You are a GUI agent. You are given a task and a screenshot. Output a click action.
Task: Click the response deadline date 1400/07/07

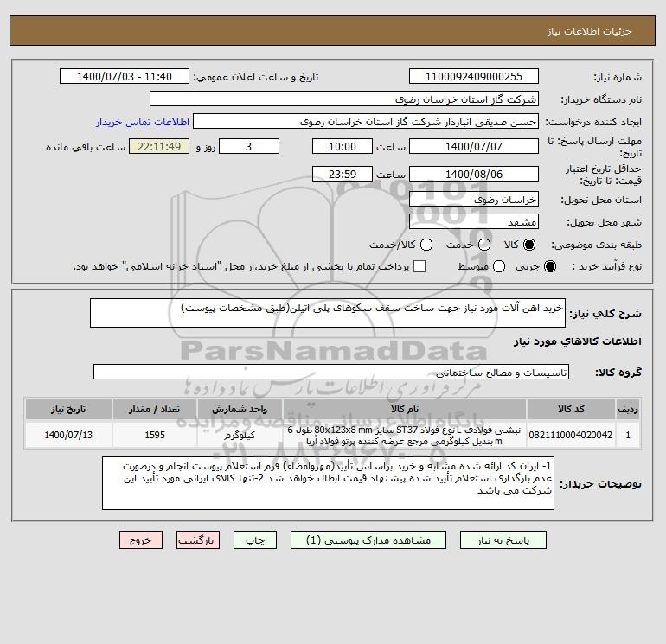pyautogui.click(x=474, y=146)
